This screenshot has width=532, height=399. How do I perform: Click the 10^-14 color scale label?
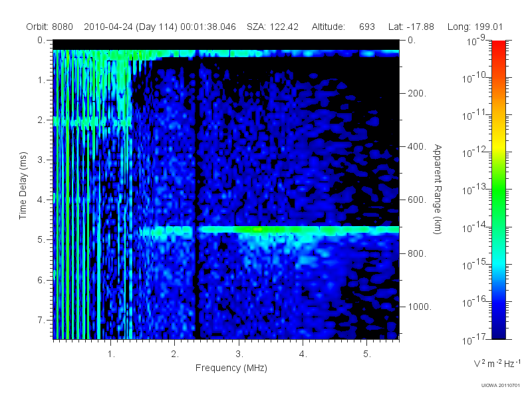point(474,227)
